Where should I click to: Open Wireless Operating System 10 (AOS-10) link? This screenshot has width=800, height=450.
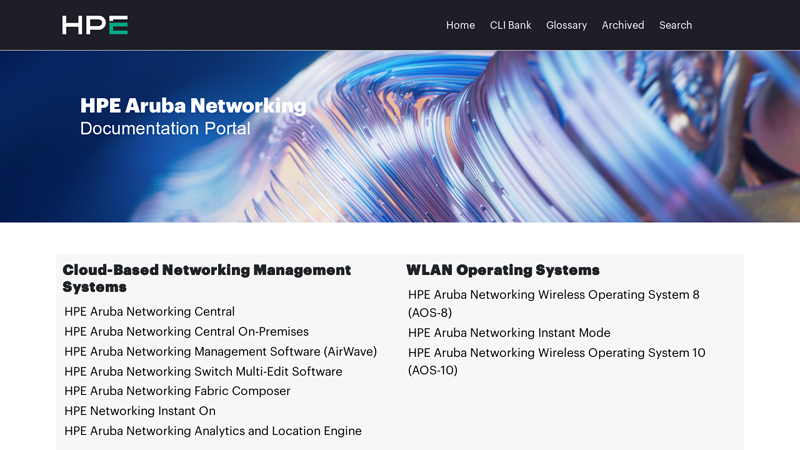tap(557, 361)
